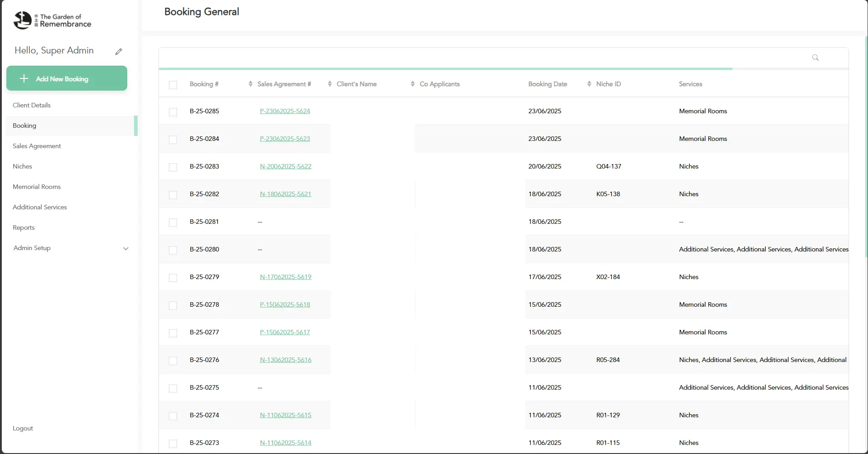This screenshot has height=454, width=868.
Task: Go to Memorial Rooms in sidebar
Action: (37, 187)
